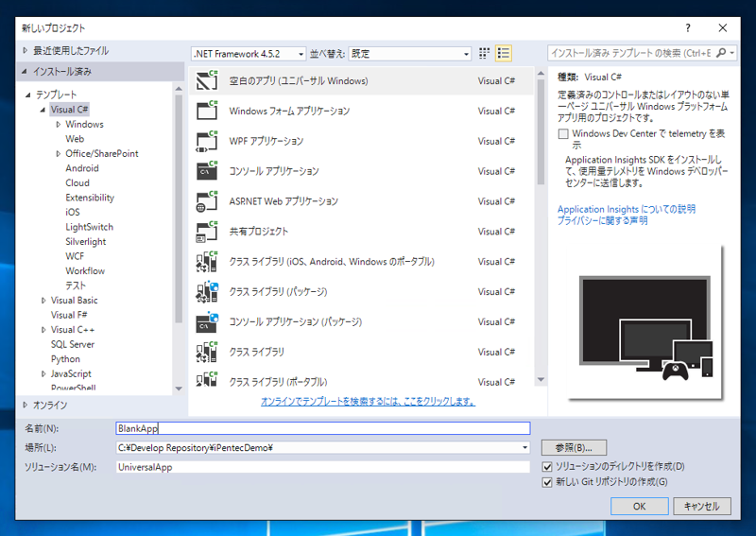Screen dimensions: 756x536
Task: Collapse the Visual C# tree node
Action: coord(43,110)
